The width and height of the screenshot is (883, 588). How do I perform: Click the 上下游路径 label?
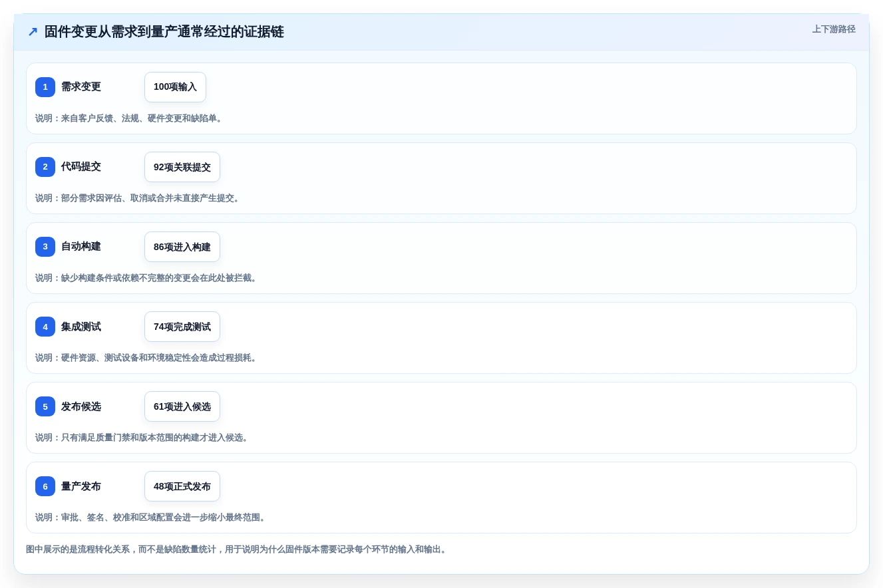click(x=834, y=29)
